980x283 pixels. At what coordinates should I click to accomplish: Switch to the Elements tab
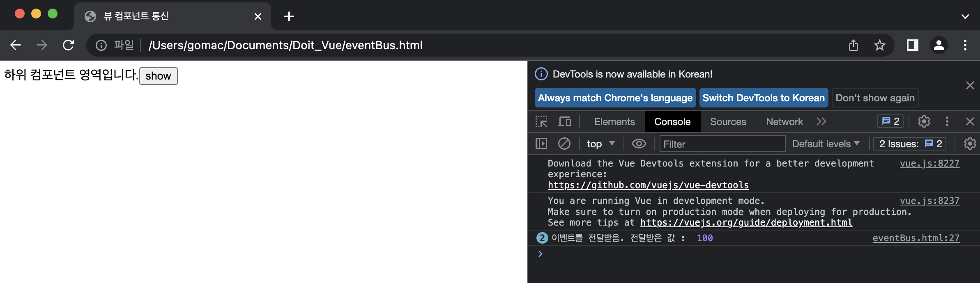click(x=614, y=121)
